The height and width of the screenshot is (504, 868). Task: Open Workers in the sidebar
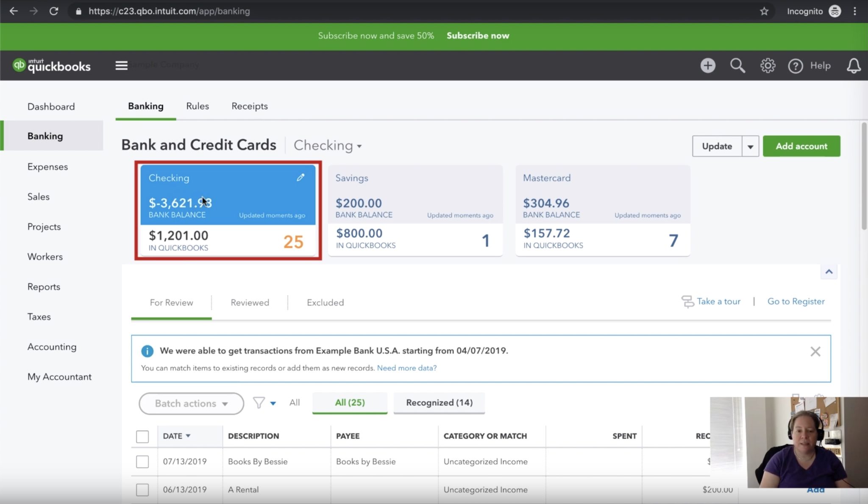[x=45, y=257]
